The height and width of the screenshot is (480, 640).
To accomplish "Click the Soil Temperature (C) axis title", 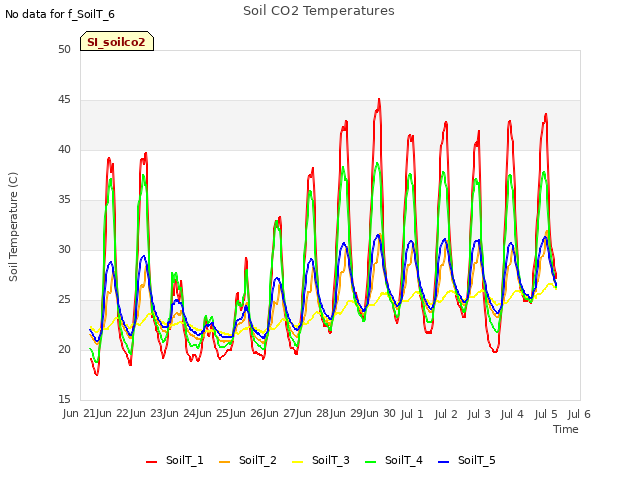I will (x=13, y=227).
